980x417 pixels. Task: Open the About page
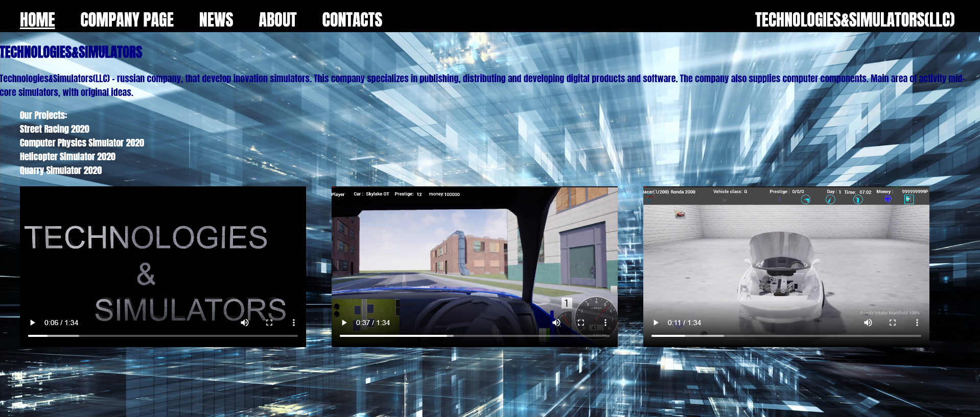tap(277, 20)
